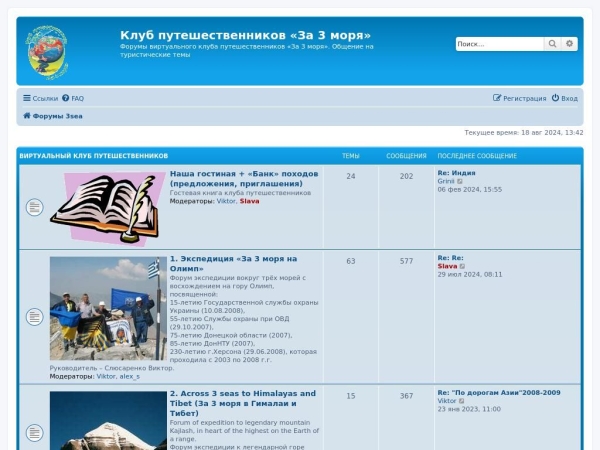Open the Ссылки quick links dropdown
Viewport: 600px width, 450px height.
(x=40, y=98)
